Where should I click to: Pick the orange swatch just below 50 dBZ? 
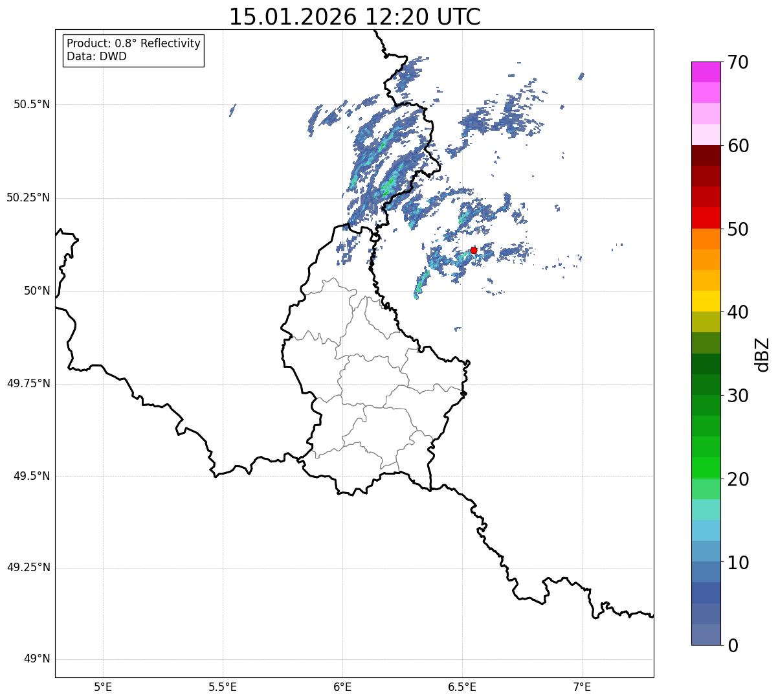tap(706, 239)
